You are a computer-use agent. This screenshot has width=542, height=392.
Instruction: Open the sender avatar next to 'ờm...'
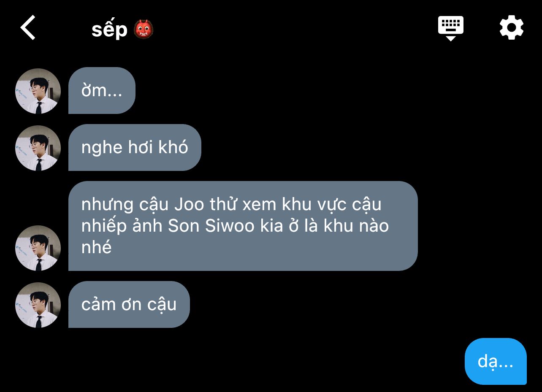click(x=38, y=91)
